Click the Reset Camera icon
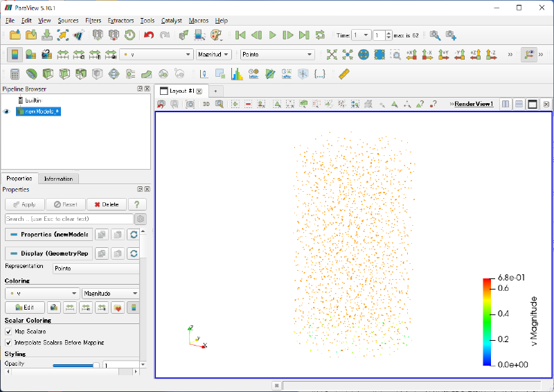The image size is (554, 392). [x=332, y=55]
